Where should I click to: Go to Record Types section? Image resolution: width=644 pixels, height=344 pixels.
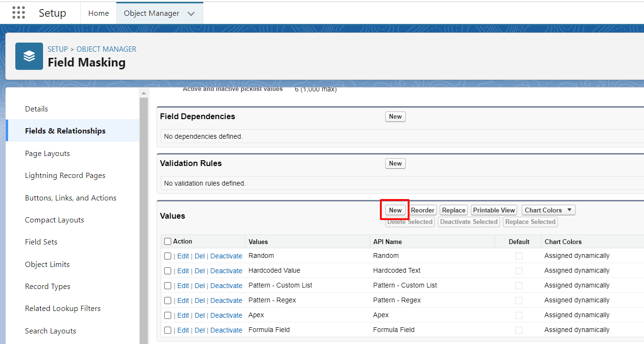coord(47,287)
